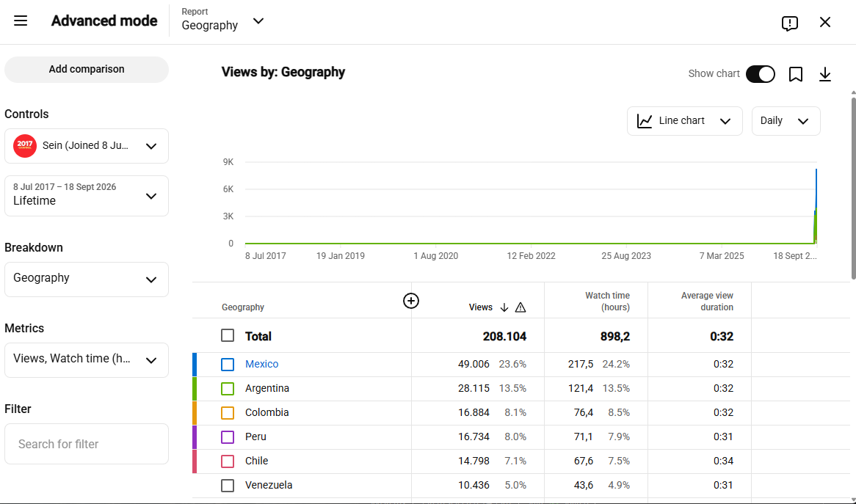This screenshot has height=504, width=856.
Task: Uncheck the Argentina row checkbox
Action: [x=228, y=388]
